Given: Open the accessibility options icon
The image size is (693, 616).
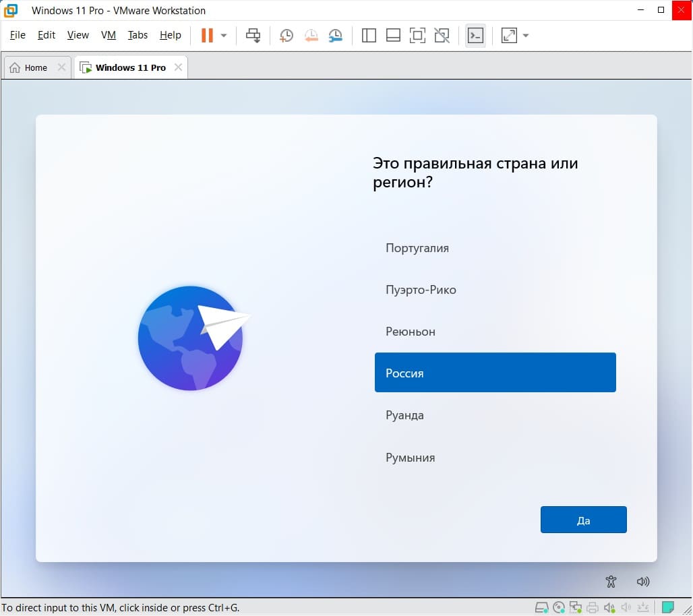Looking at the screenshot, I should [611, 582].
